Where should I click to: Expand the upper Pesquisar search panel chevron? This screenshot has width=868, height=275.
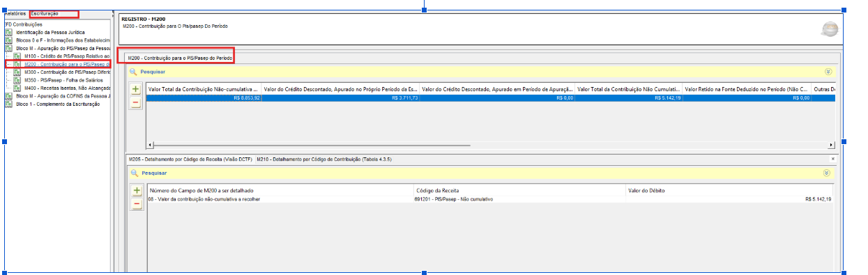pos(828,71)
